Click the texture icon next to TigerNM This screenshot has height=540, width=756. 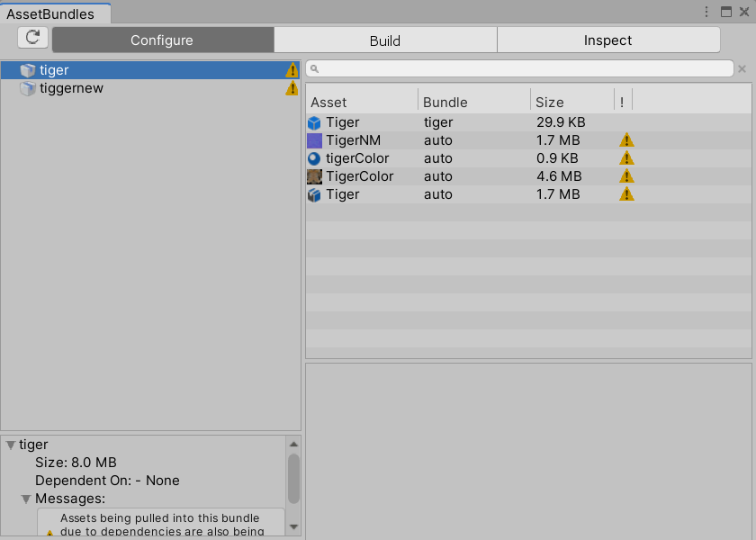(315, 139)
